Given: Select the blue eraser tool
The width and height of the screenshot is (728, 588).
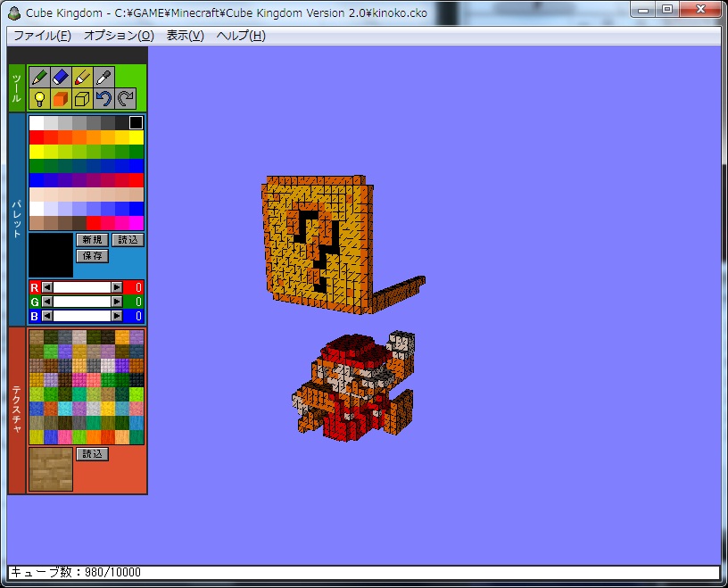Looking at the screenshot, I should point(61,77).
